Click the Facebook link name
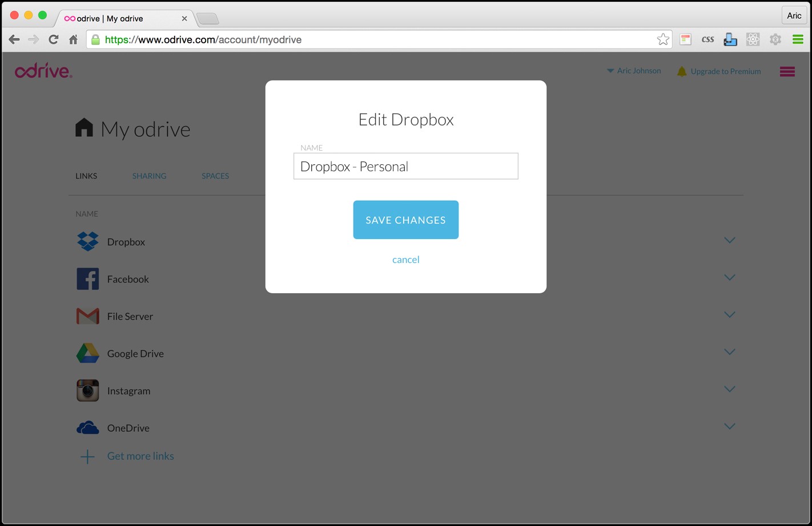 128,279
